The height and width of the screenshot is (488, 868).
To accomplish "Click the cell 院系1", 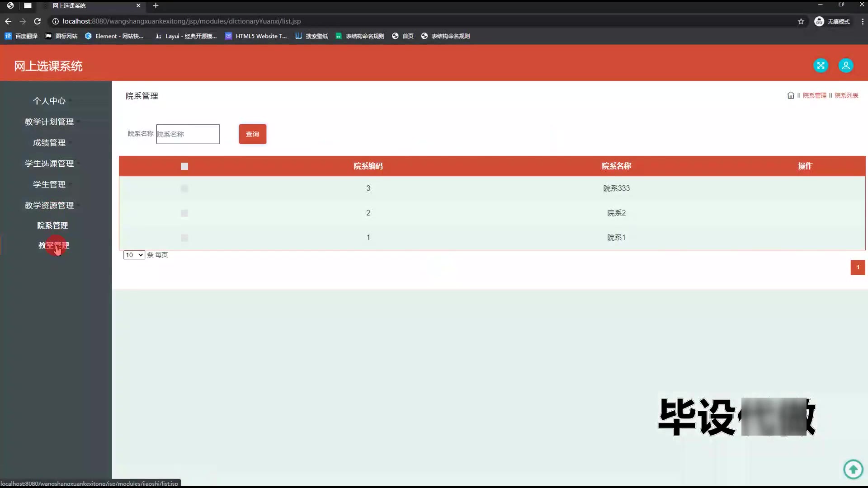I will click(616, 237).
